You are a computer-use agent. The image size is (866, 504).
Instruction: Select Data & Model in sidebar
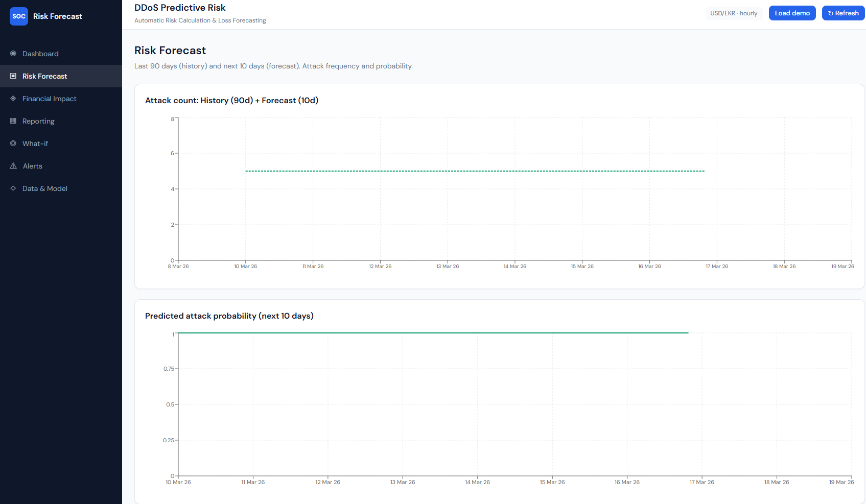(x=45, y=188)
